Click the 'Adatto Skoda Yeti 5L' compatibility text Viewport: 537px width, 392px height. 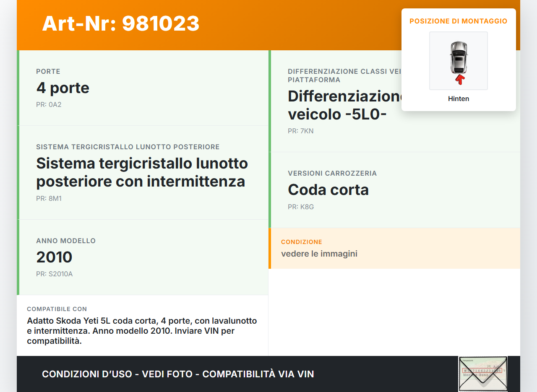point(142,331)
